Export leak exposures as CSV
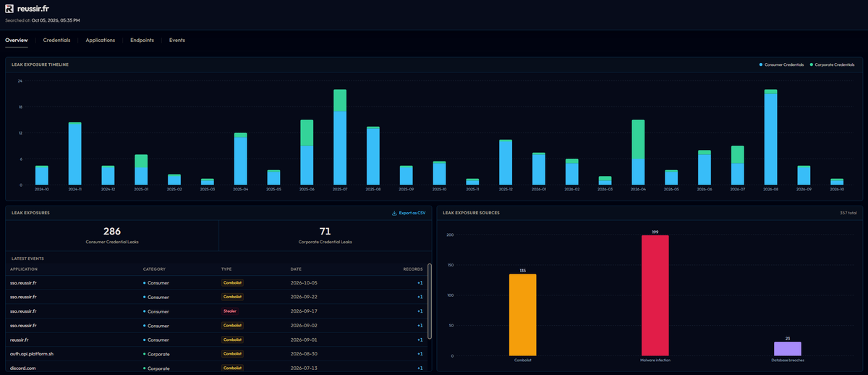 tap(409, 213)
